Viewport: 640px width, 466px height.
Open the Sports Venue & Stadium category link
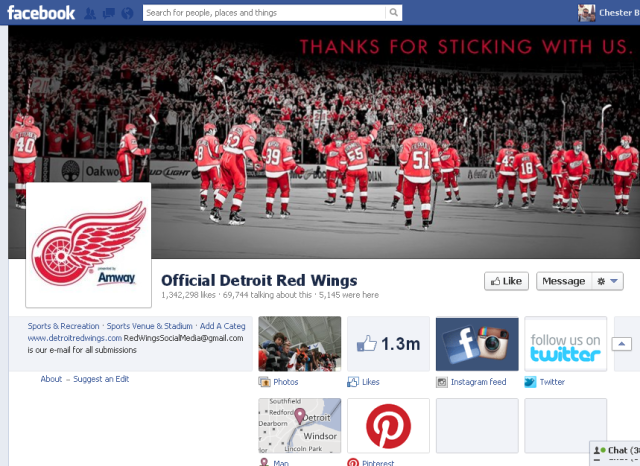[150, 326]
